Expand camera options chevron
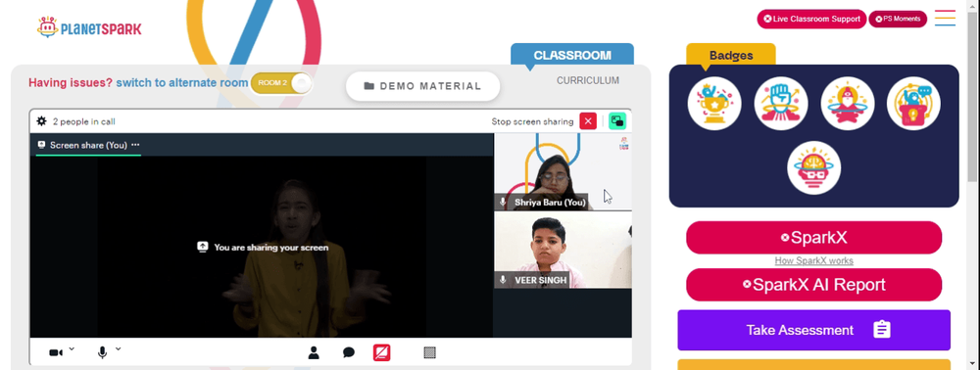 [72, 348]
